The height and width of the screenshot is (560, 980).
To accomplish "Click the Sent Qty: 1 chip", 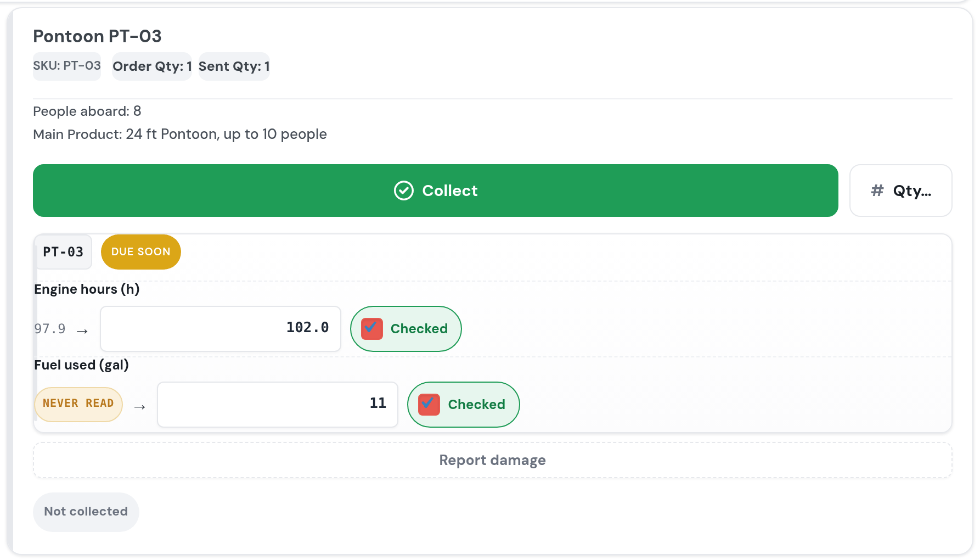I will [x=234, y=66].
